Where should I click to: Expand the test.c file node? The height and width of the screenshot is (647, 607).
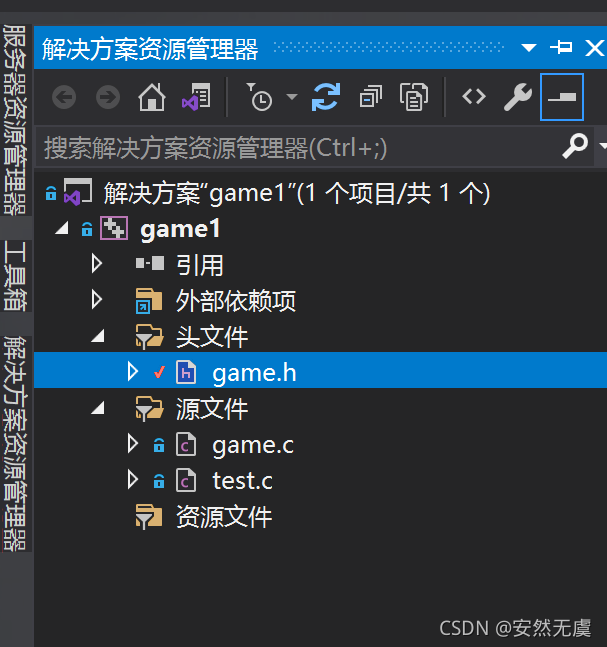tap(132, 480)
